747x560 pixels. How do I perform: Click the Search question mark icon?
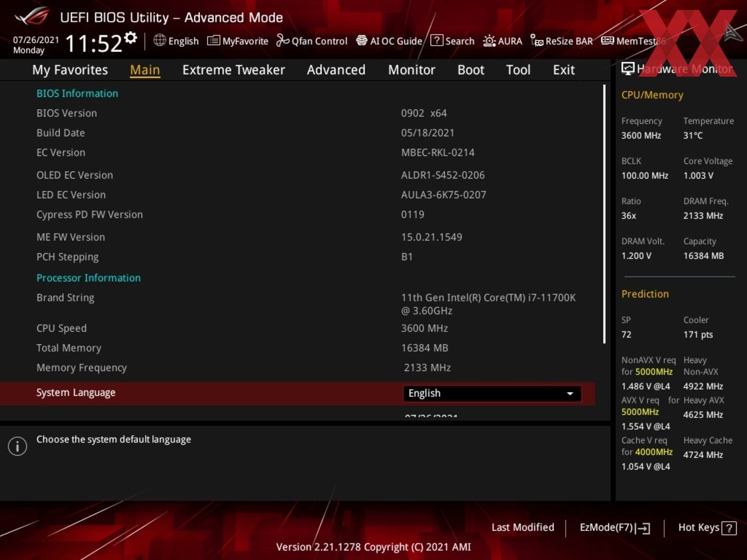click(437, 40)
